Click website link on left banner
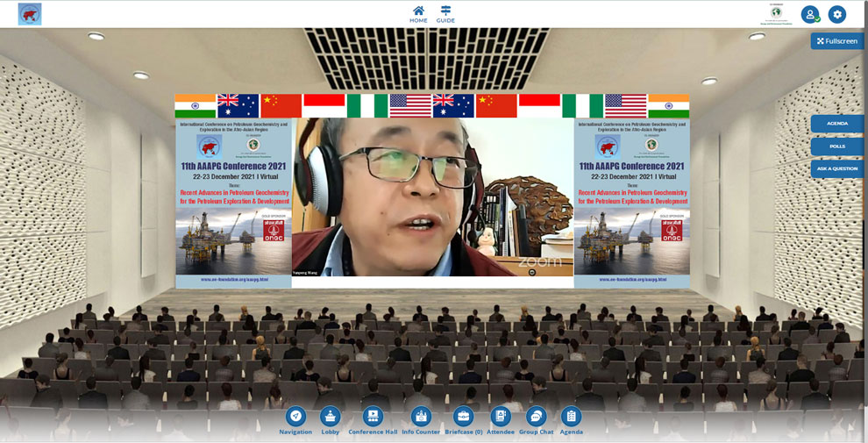 (x=234, y=280)
